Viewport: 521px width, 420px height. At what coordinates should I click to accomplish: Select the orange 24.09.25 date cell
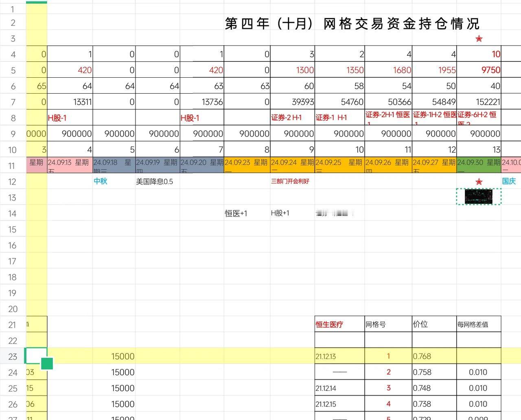tap(339, 165)
